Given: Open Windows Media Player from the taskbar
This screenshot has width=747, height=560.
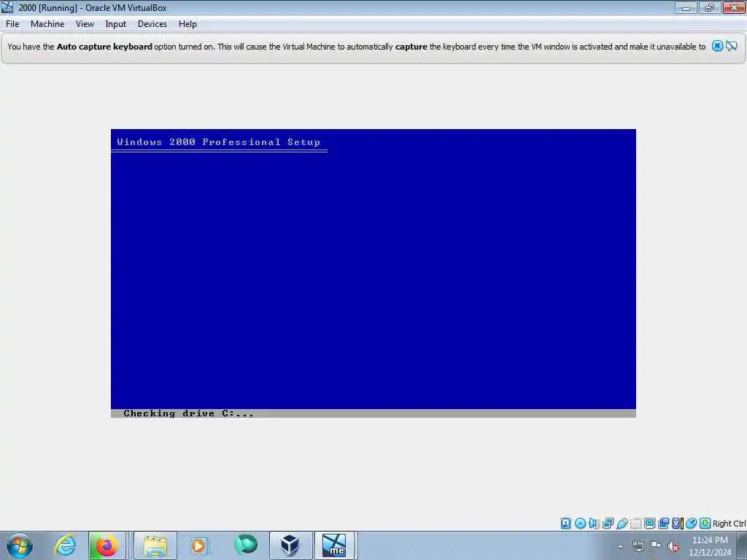Looking at the screenshot, I should coord(199,545).
